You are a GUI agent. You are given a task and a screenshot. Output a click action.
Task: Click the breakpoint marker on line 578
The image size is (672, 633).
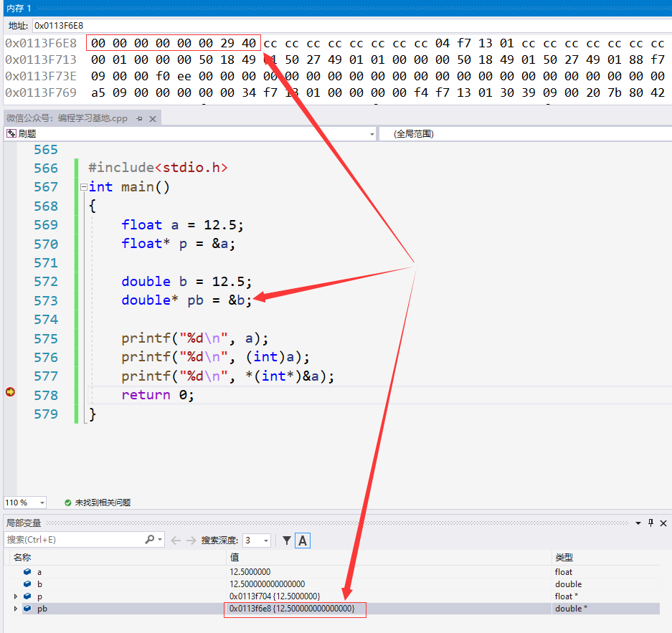click(x=10, y=391)
